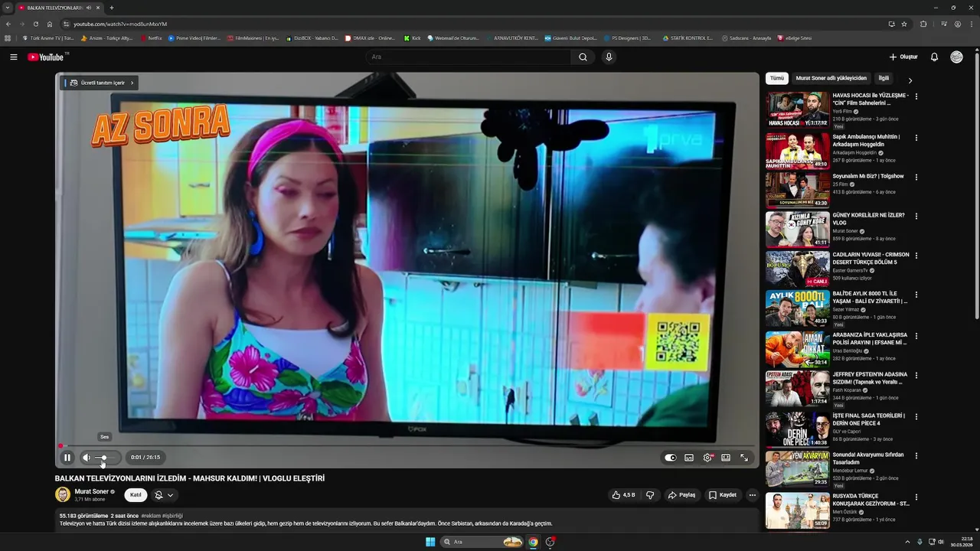Viewport: 980px width, 551px height.
Task: Dislike the video with thumbs down
Action: pos(650,495)
